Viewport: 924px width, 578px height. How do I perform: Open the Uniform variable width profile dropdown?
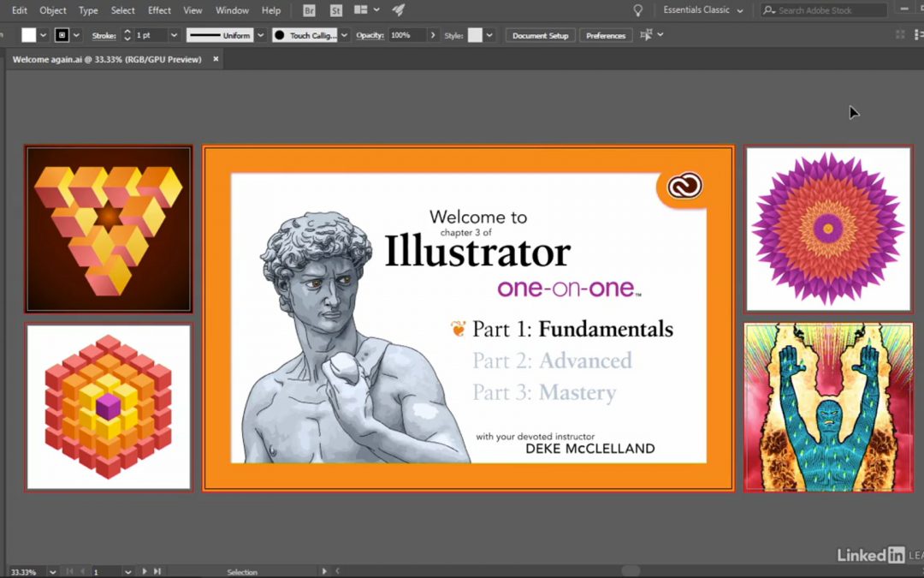pos(259,35)
